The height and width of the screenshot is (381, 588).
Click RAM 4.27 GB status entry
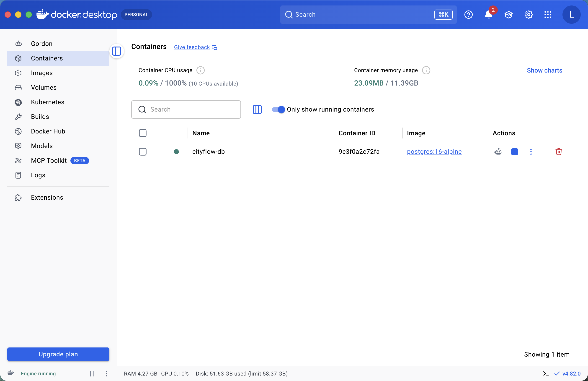pyautogui.click(x=140, y=373)
